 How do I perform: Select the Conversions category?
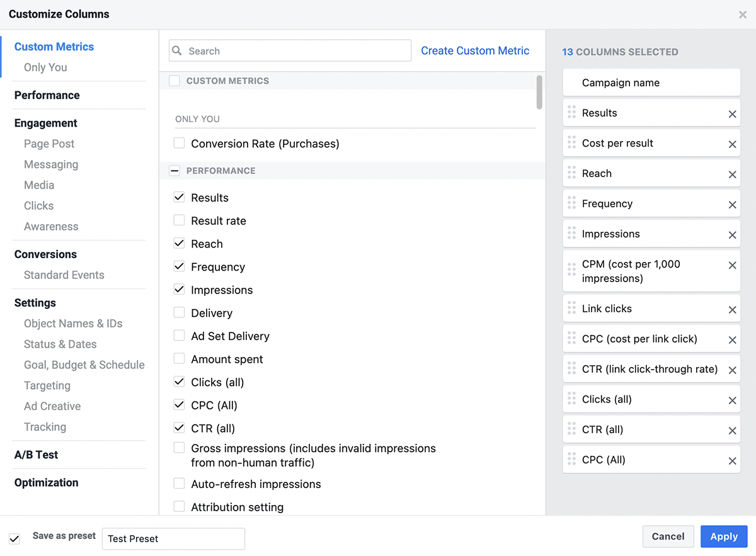pos(45,254)
